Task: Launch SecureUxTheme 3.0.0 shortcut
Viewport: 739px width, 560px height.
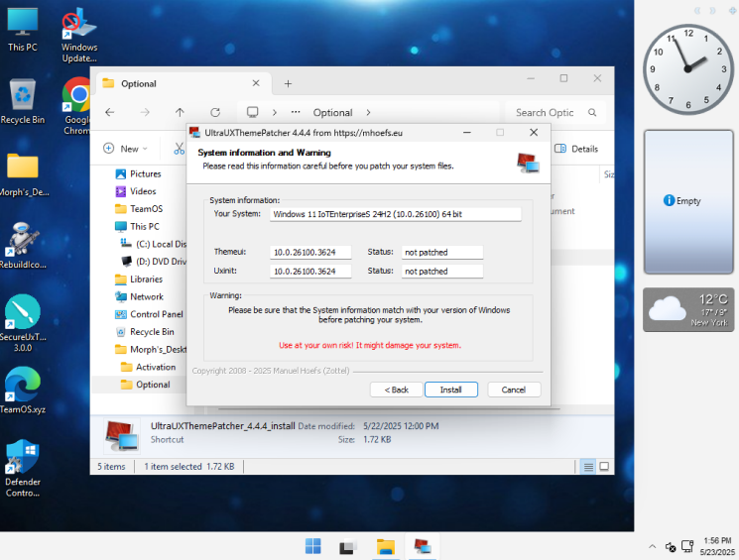Action: coord(23,323)
